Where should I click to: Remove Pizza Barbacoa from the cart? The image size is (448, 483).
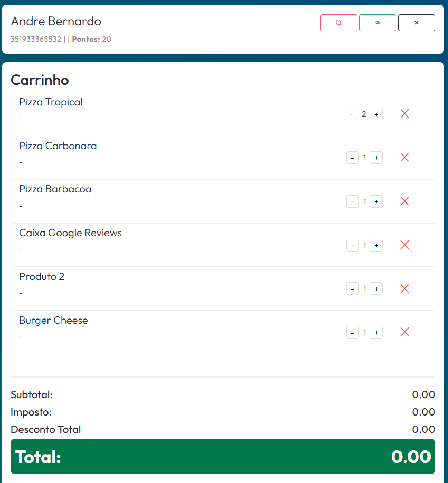coord(405,201)
